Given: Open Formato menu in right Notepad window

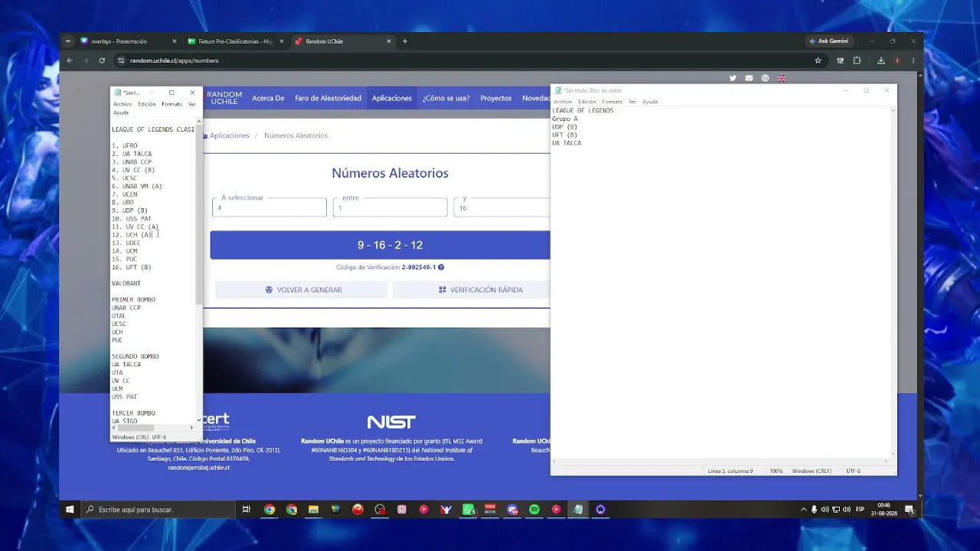Looking at the screenshot, I should [x=612, y=102].
